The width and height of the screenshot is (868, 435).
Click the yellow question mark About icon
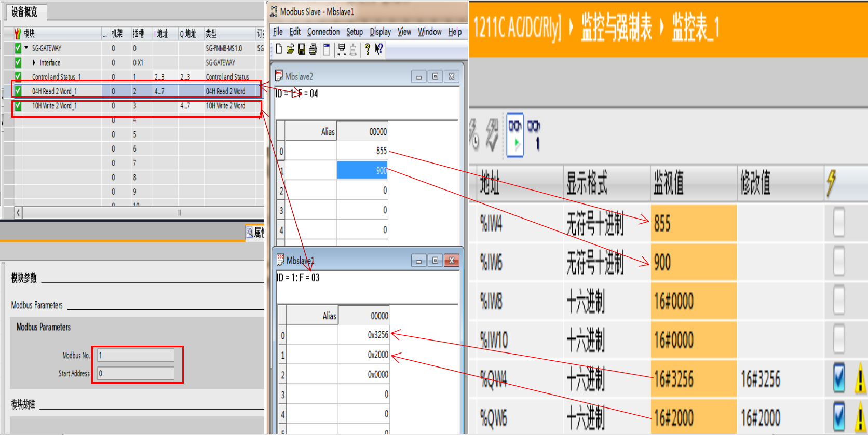367,49
